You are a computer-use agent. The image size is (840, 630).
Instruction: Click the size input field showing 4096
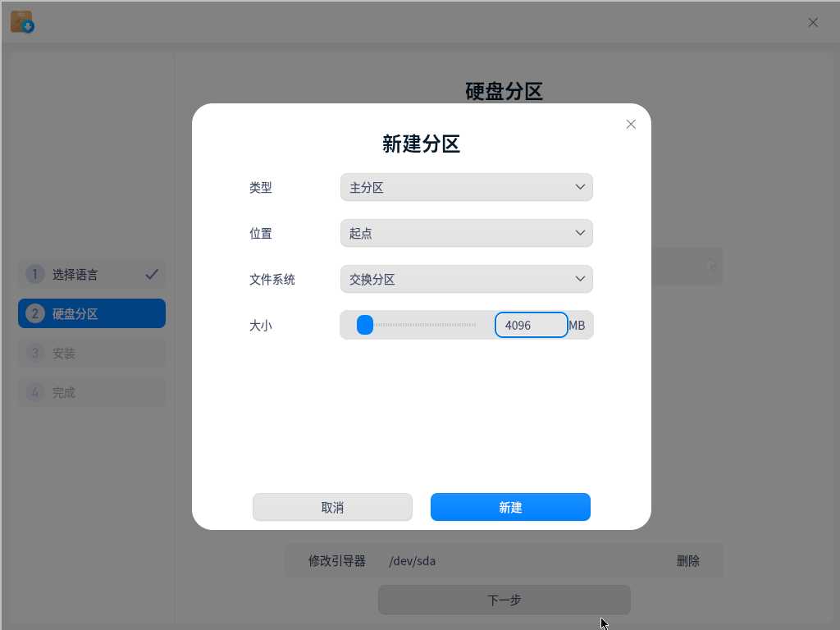point(531,325)
